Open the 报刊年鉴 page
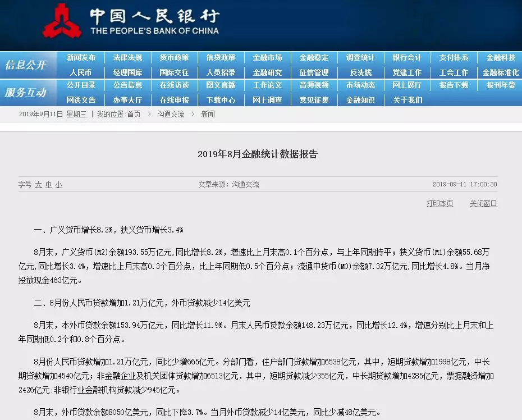This screenshot has width=522, height=420. tap(501, 85)
